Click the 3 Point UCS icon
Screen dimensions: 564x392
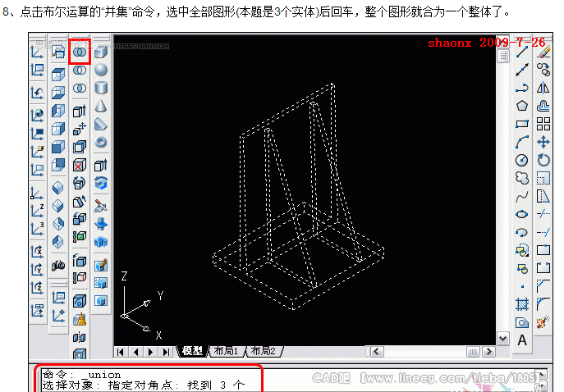pyautogui.click(x=37, y=228)
